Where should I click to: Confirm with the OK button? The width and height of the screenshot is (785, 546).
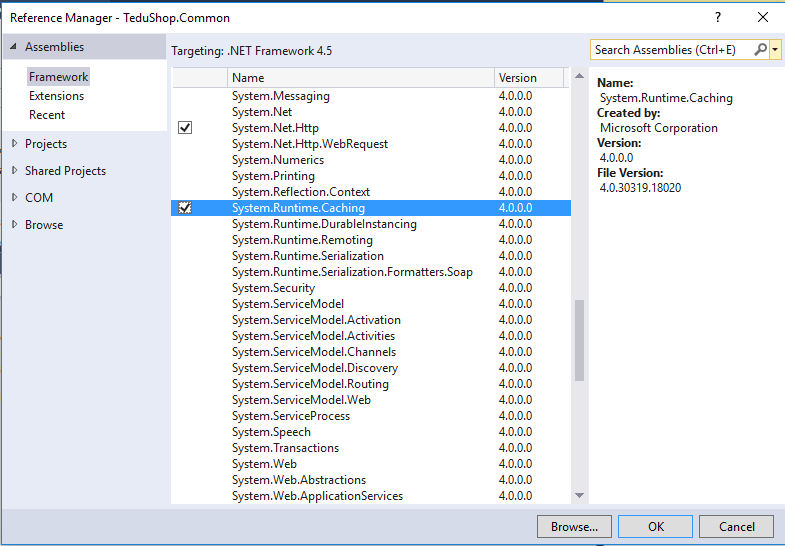(655, 527)
